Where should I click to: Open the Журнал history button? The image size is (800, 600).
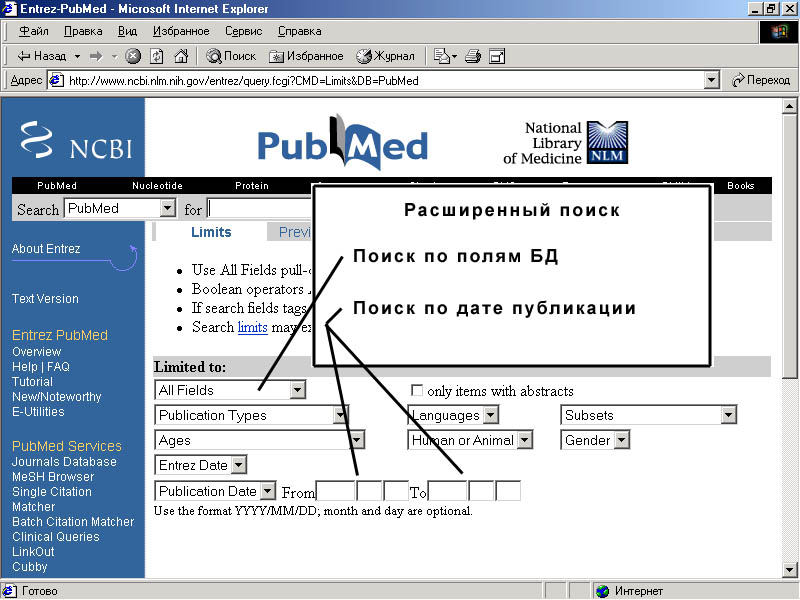pos(385,56)
